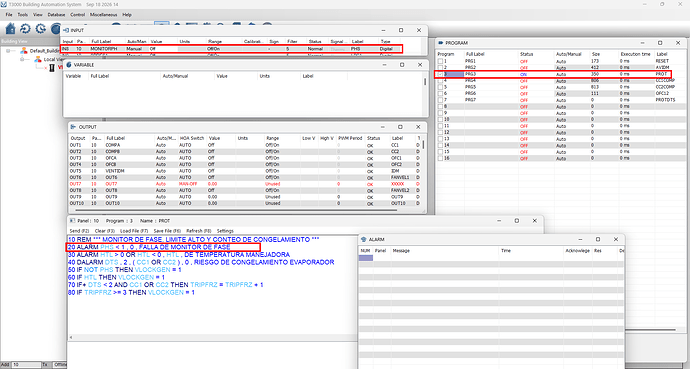The width and height of the screenshot is (690, 369).
Task: Toggle the checkbox for program 3 PRG3
Action: pyautogui.click(x=440, y=74)
